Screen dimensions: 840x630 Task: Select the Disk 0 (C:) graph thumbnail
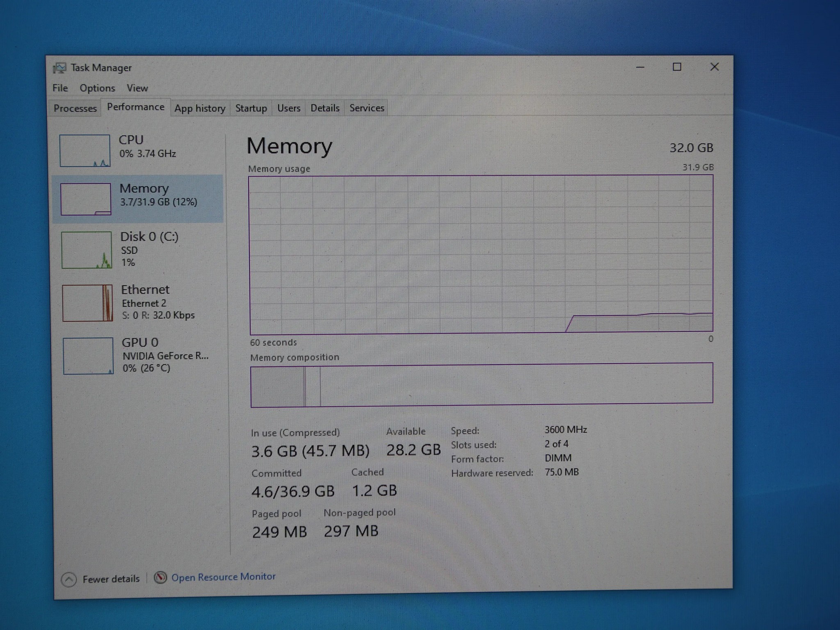coord(87,250)
